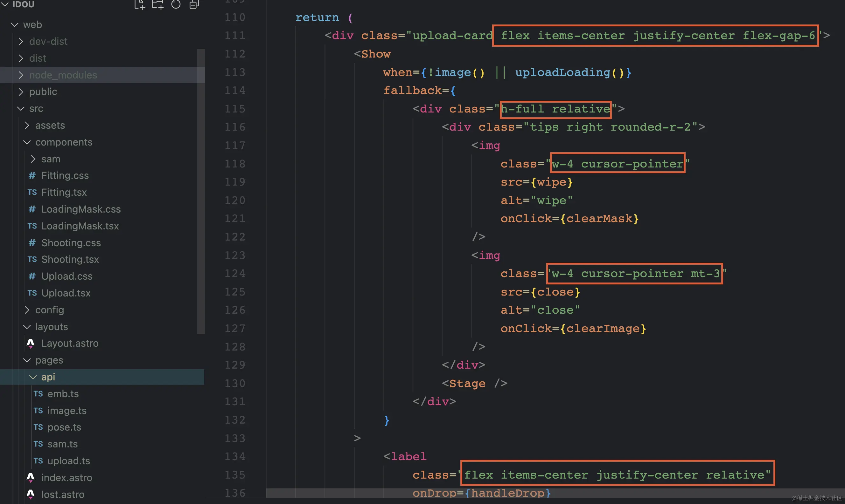This screenshot has width=845, height=504.
Task: Select the upload.ts file in api
Action: click(69, 461)
